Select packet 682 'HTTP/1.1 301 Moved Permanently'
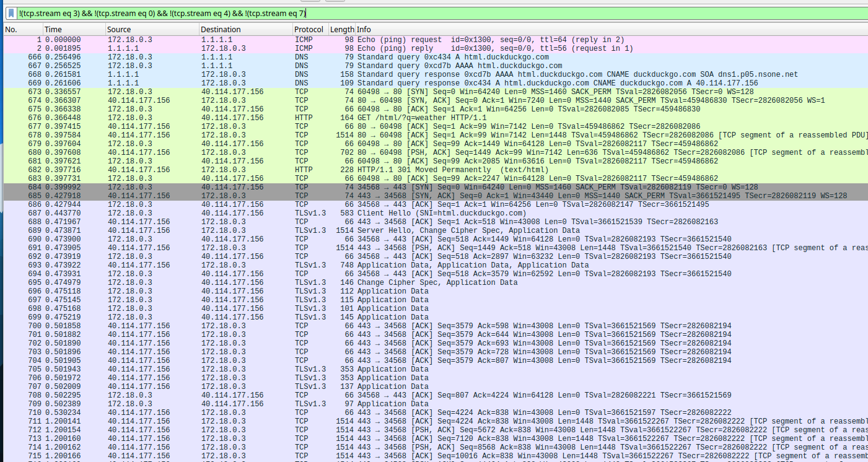Screen dimensions: 868x462 (x=436, y=170)
